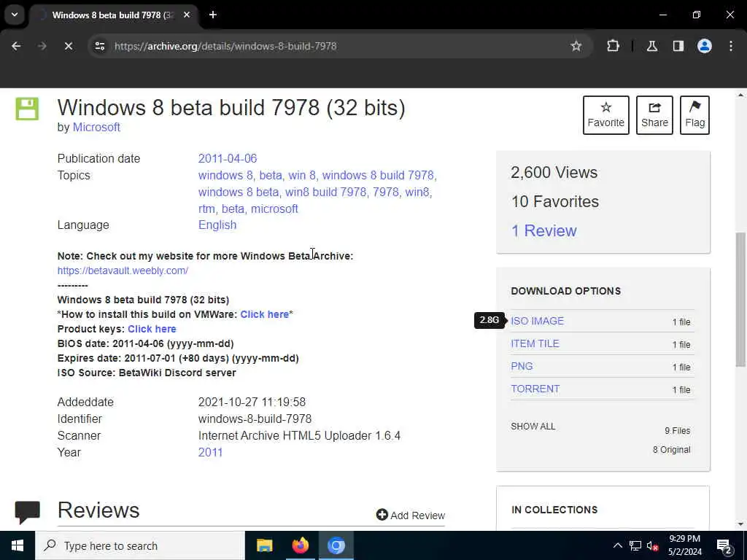This screenshot has height=560, width=747.
Task: Open the Windows Start button
Action: [18, 545]
